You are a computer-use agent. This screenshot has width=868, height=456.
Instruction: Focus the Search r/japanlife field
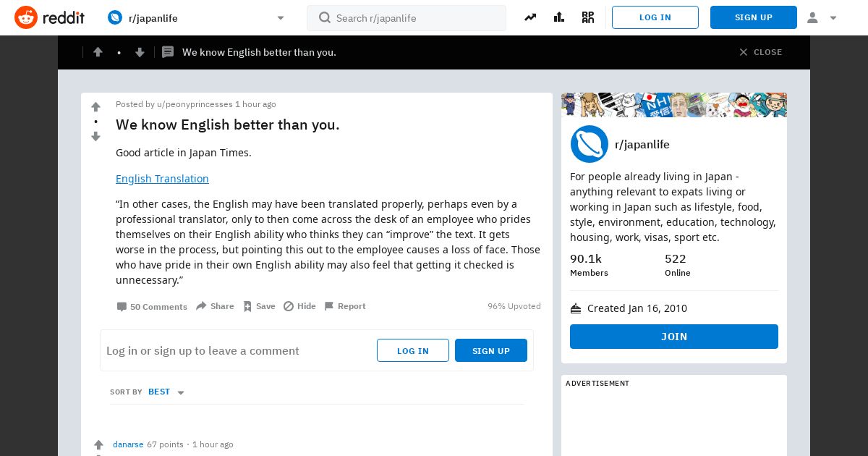pos(407,18)
